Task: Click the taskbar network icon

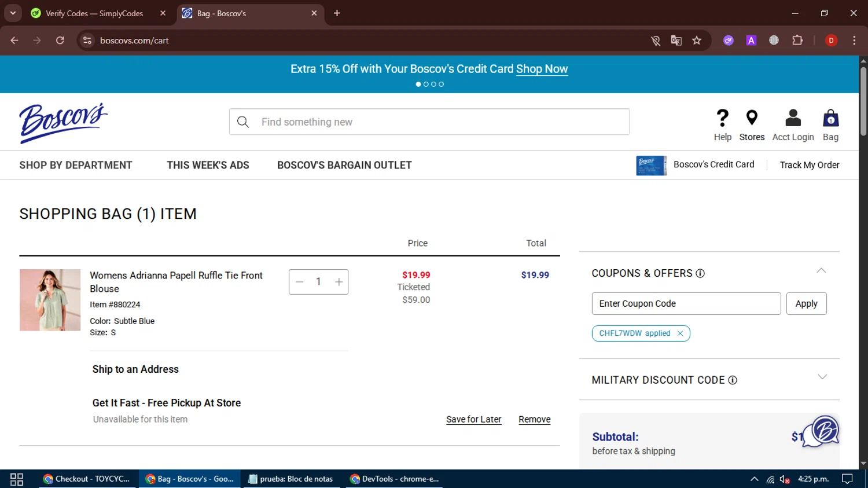Action: point(770,479)
